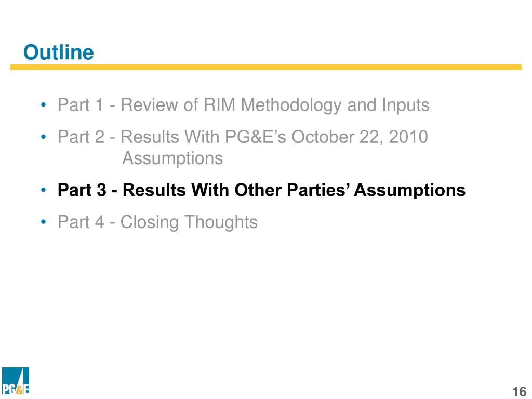
Task: Click the bullet dot beside Part 1
Action: pyautogui.click(x=43, y=105)
